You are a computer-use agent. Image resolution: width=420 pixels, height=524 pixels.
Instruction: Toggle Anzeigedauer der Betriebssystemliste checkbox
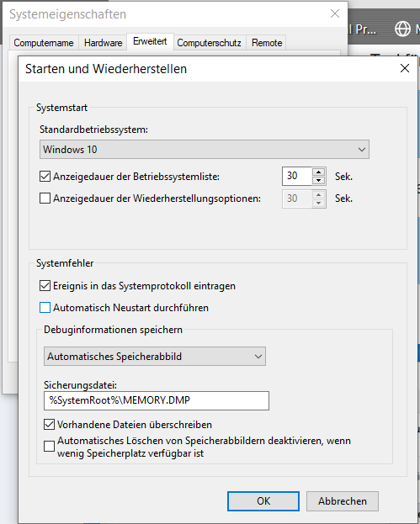45,176
